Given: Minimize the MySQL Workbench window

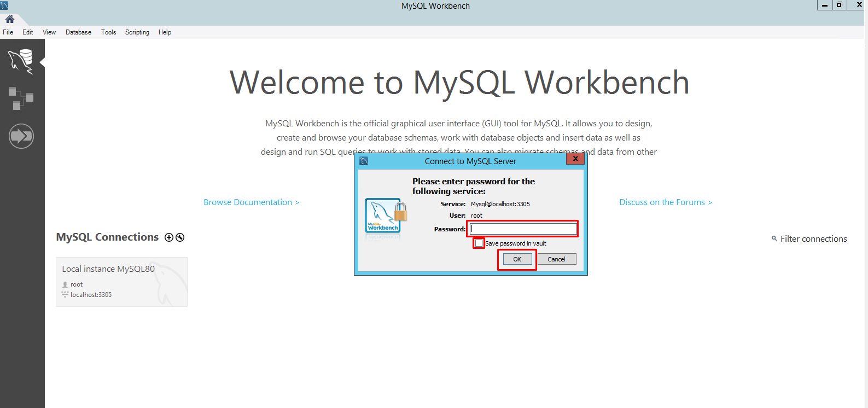Looking at the screenshot, I should pyautogui.click(x=825, y=5).
